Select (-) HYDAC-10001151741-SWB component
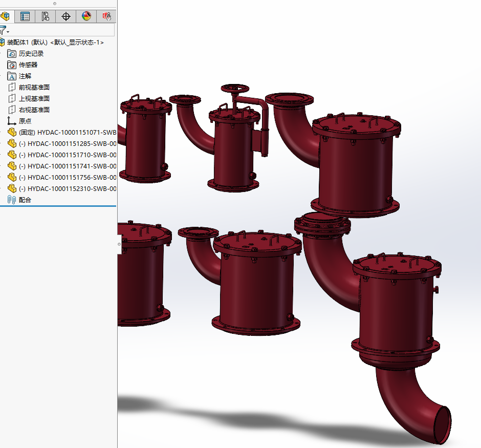Image resolution: width=481 pixels, height=448 pixels. point(68,166)
